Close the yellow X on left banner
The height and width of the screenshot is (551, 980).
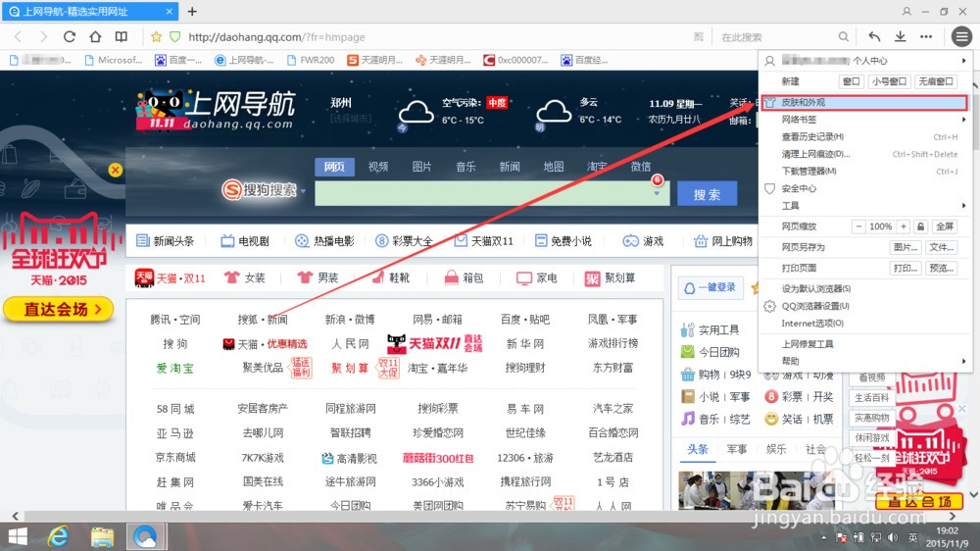115,170
